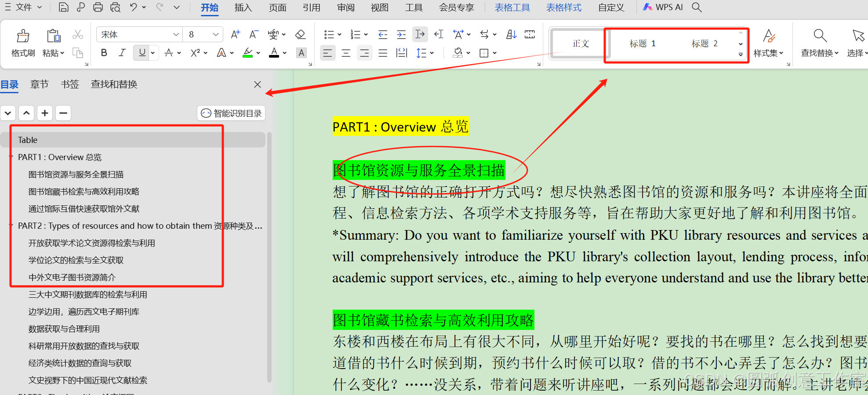This screenshot has height=395, width=868.
Task: Click the Paste (粘贴) clipboard icon
Action: 54,36
